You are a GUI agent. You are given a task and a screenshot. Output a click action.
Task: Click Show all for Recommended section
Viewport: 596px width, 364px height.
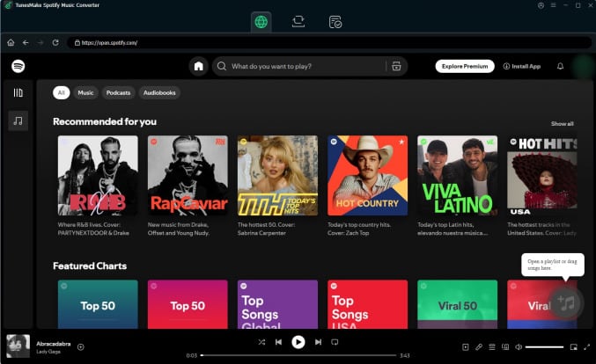[x=562, y=124]
